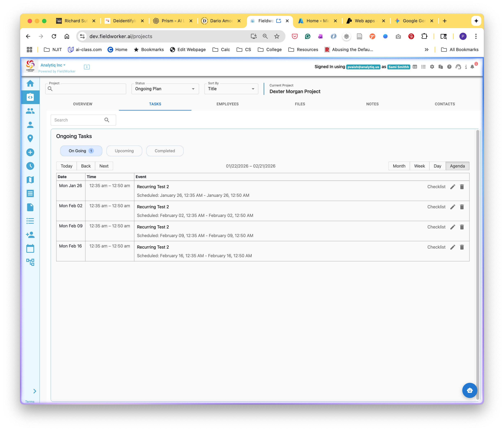This screenshot has height=431, width=504.
Task: Edit the Mon Jan 26 task with pencil
Action: tap(452, 187)
